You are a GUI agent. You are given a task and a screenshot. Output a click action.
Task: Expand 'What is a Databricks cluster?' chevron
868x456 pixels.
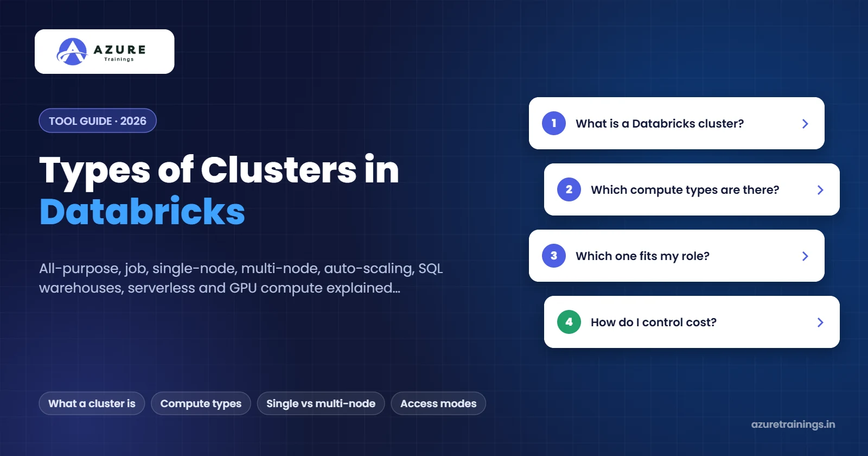click(805, 124)
